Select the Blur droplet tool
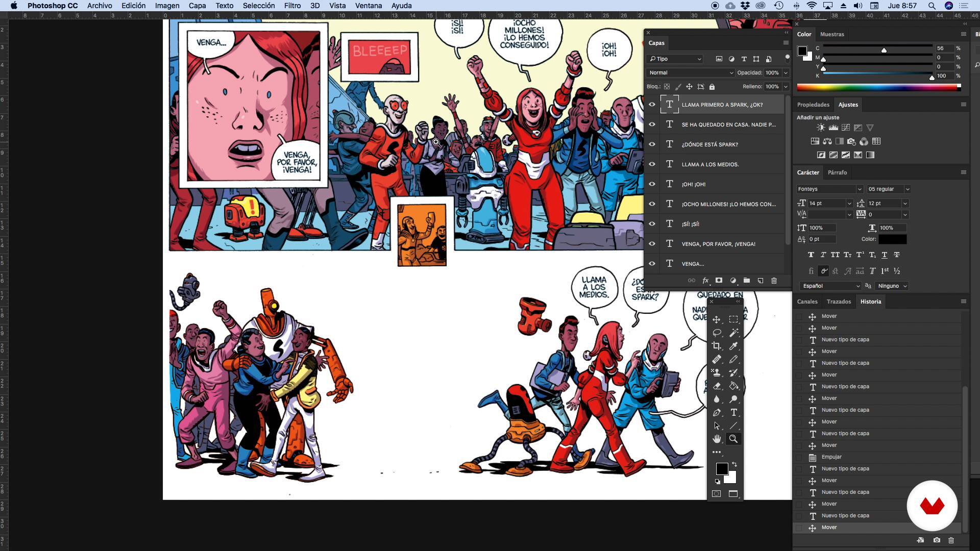The width and height of the screenshot is (980, 551). click(717, 399)
